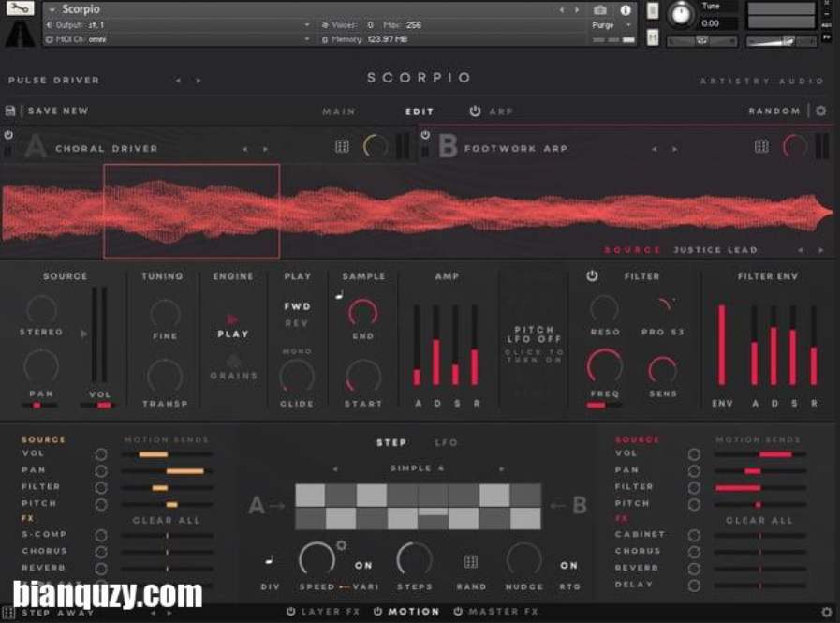Select previous CHORAL DRIVER layer arrow
Image resolution: width=840 pixels, height=623 pixels.
click(x=244, y=149)
